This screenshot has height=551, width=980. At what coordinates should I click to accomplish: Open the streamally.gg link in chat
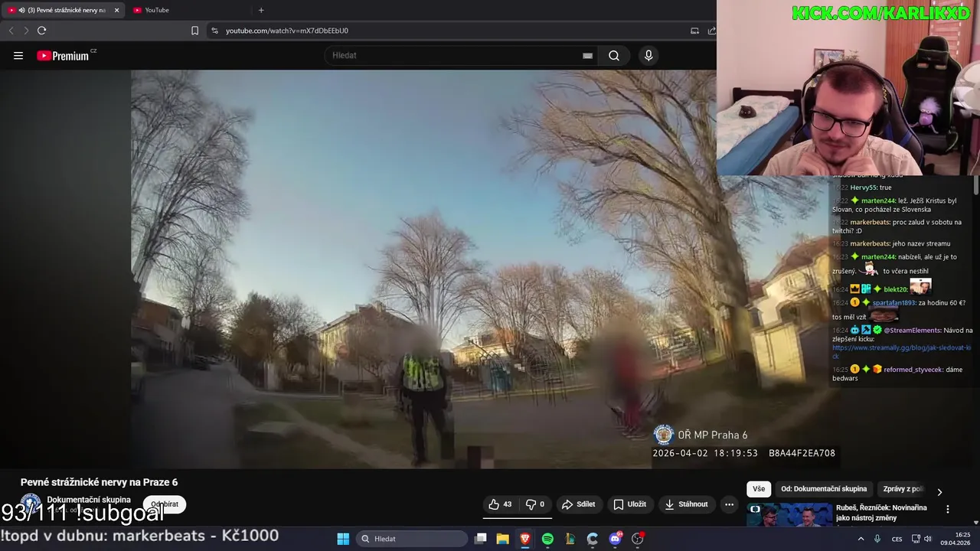tap(901, 352)
